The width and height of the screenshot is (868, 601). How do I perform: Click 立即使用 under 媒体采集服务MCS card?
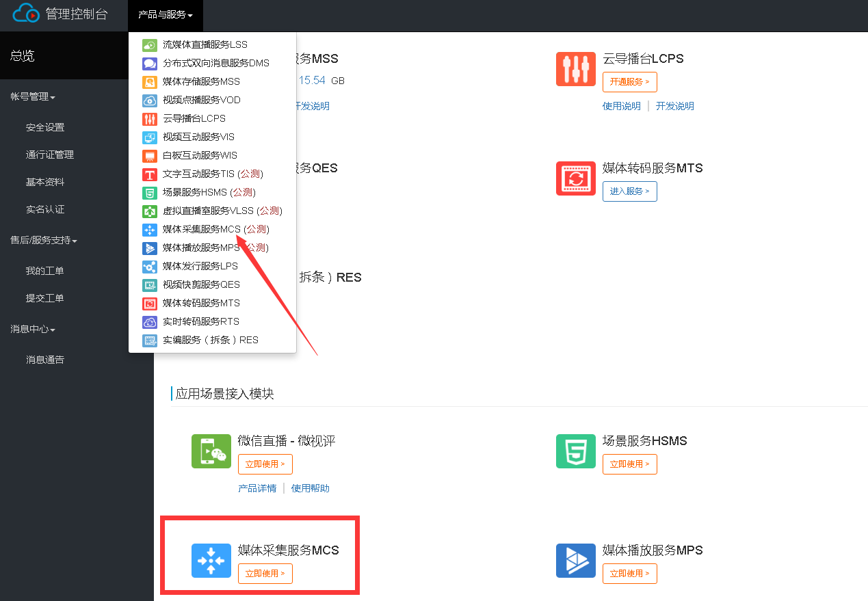(265, 574)
